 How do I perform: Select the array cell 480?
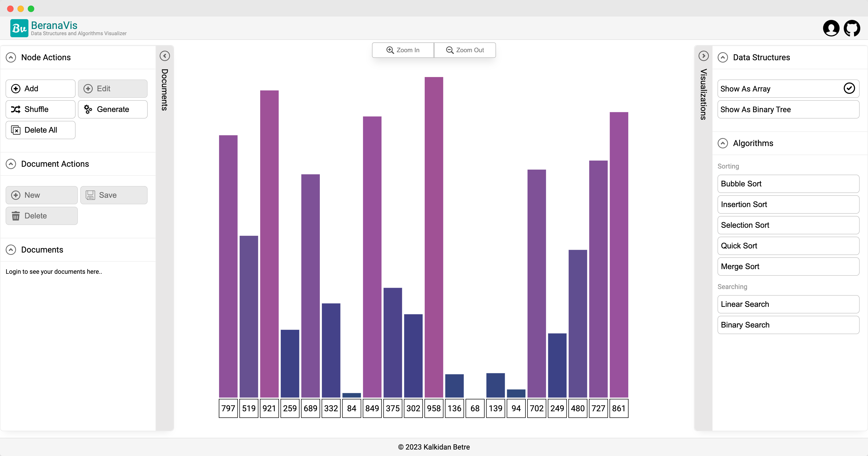578,408
